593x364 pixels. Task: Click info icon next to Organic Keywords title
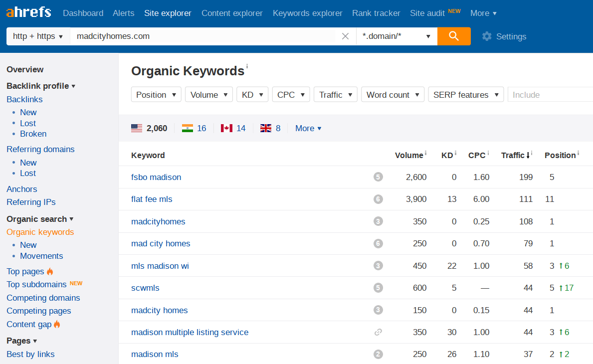click(x=247, y=66)
